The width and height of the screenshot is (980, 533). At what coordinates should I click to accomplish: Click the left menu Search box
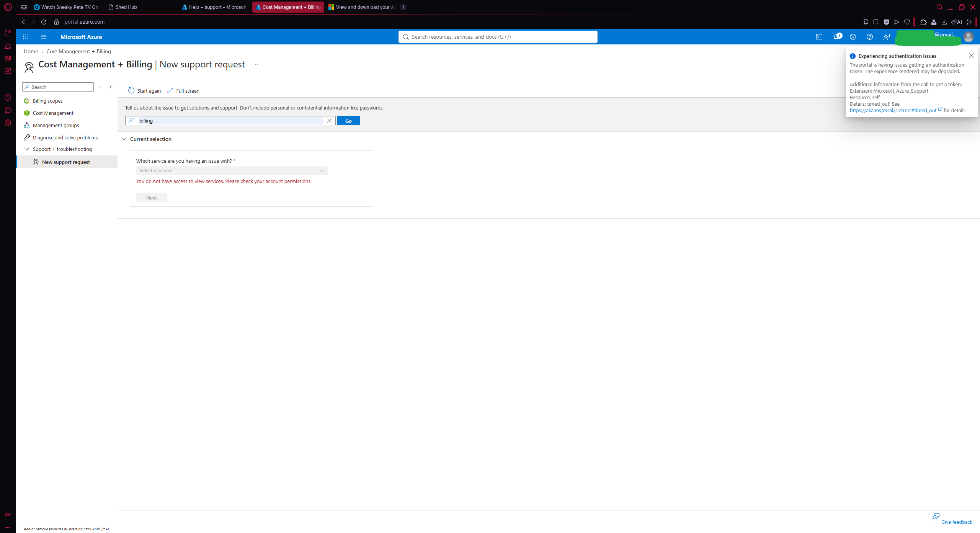coord(58,87)
